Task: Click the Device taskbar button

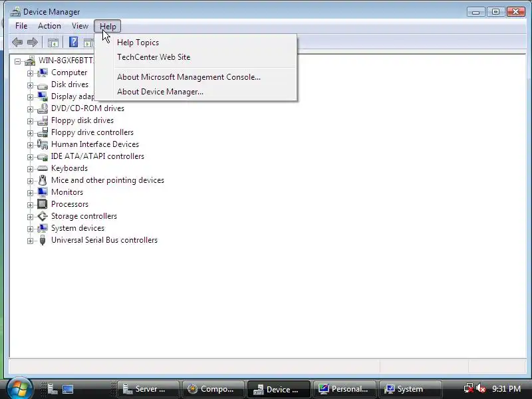Action: (x=279, y=389)
